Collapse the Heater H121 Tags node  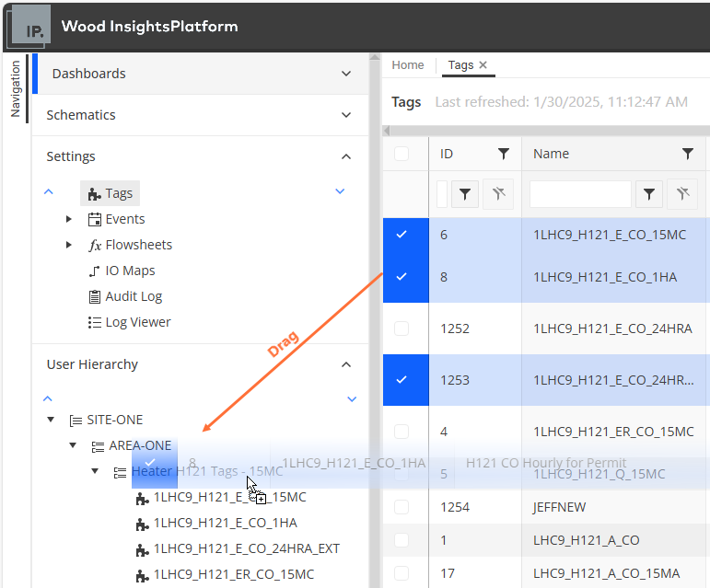coord(95,471)
